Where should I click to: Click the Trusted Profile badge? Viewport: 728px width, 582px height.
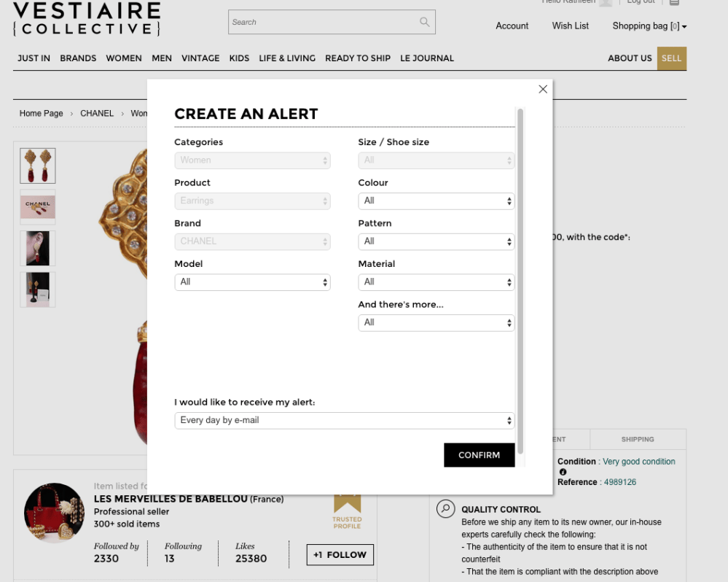(347, 512)
